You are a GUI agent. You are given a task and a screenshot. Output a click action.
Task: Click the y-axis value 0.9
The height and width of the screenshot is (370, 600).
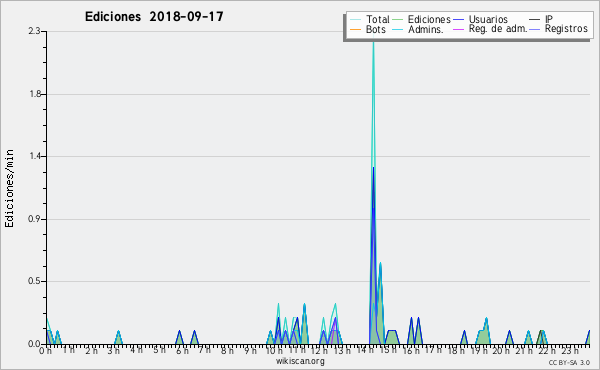pos(35,219)
